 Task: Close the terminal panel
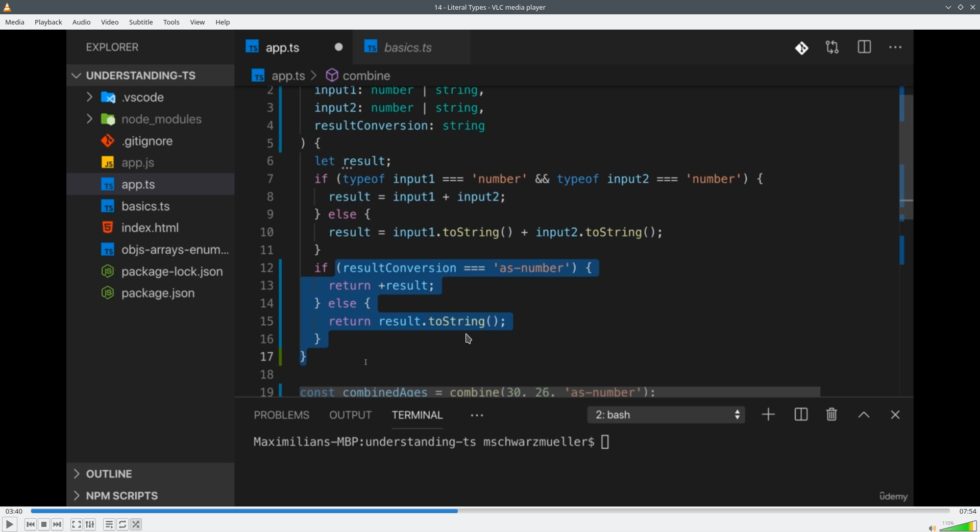pyautogui.click(x=895, y=415)
